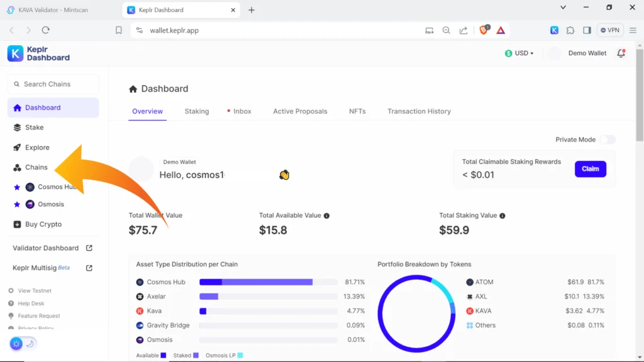Click the notification bell icon

click(x=621, y=53)
